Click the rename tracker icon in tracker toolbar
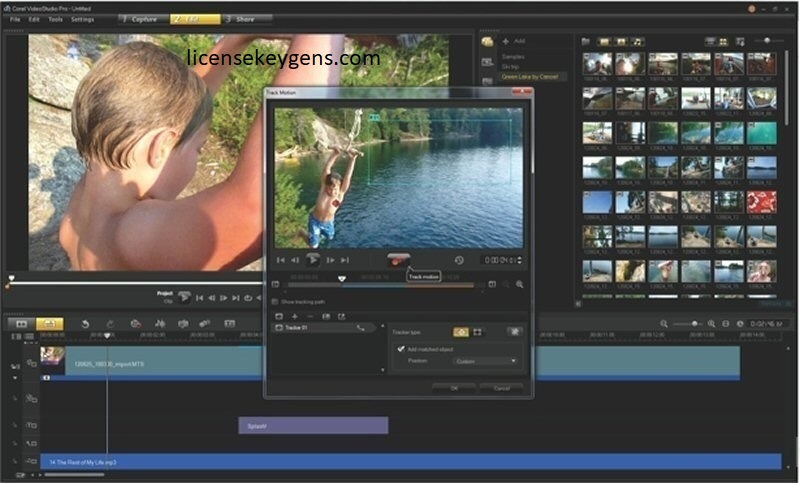 tap(326, 317)
